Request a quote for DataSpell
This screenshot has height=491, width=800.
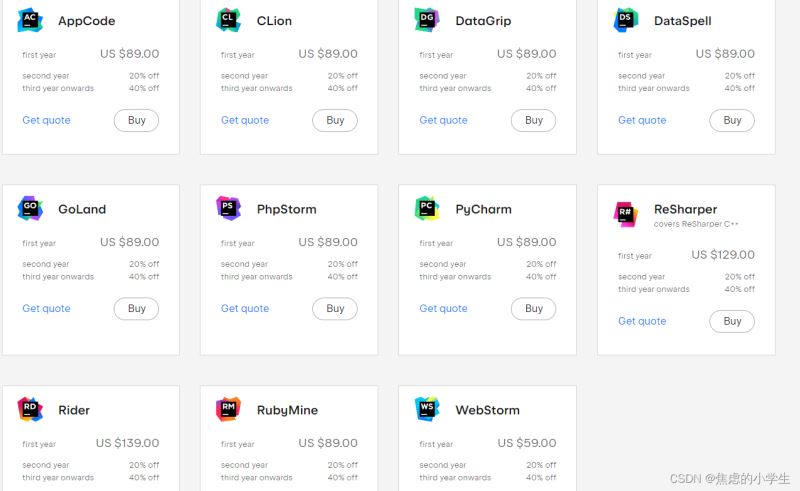click(642, 120)
